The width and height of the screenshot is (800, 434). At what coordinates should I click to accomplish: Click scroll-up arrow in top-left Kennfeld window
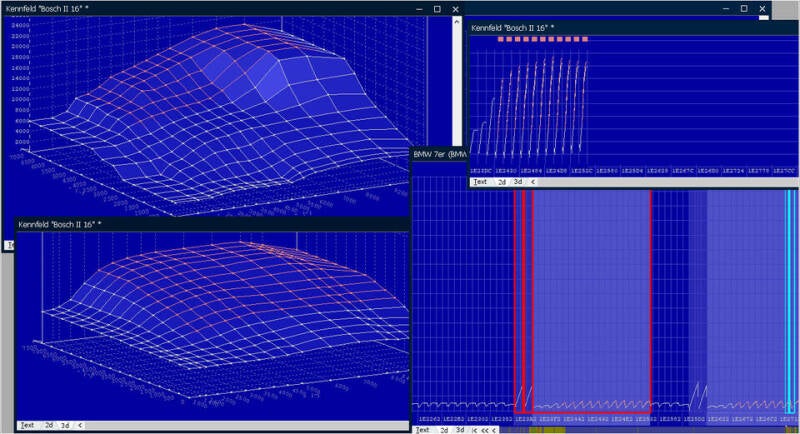pos(457,21)
